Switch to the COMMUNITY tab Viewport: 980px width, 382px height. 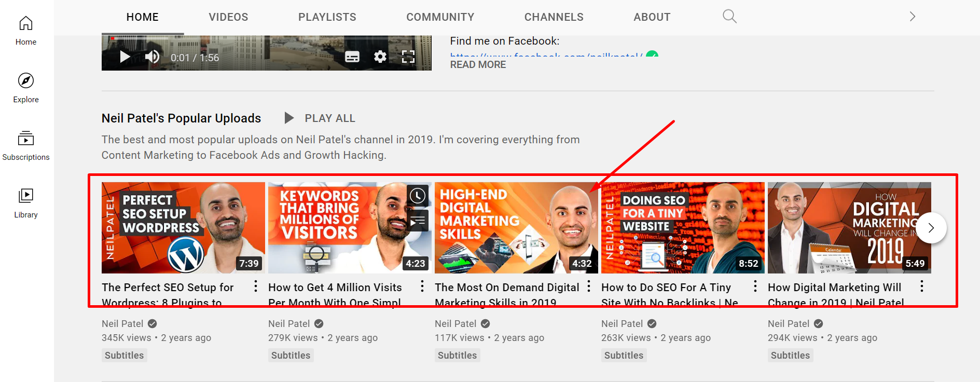440,17
